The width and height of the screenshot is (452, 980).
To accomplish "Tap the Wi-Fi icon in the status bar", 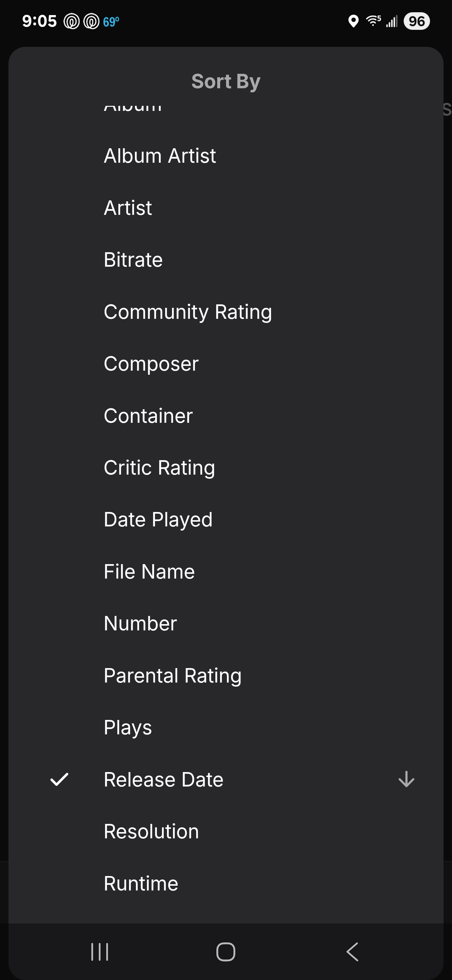I will pos(373,21).
